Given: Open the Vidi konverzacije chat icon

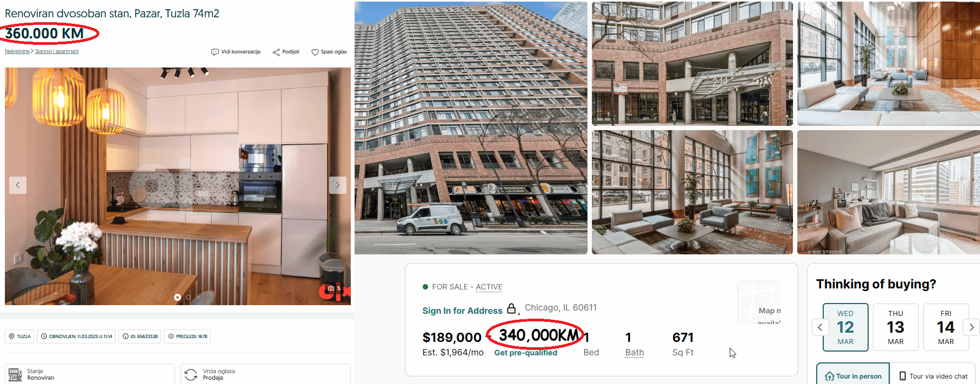Looking at the screenshot, I should pos(215,52).
